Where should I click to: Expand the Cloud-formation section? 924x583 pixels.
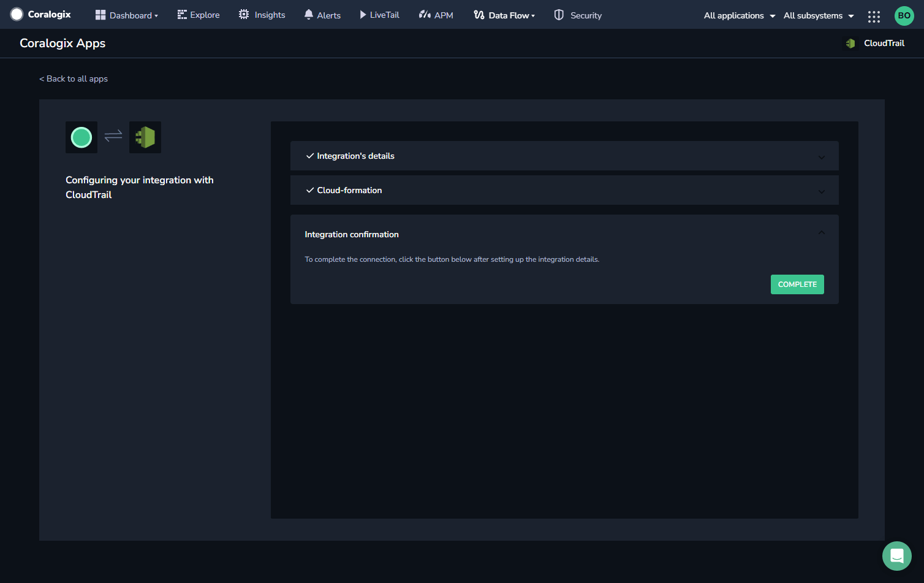click(x=564, y=190)
